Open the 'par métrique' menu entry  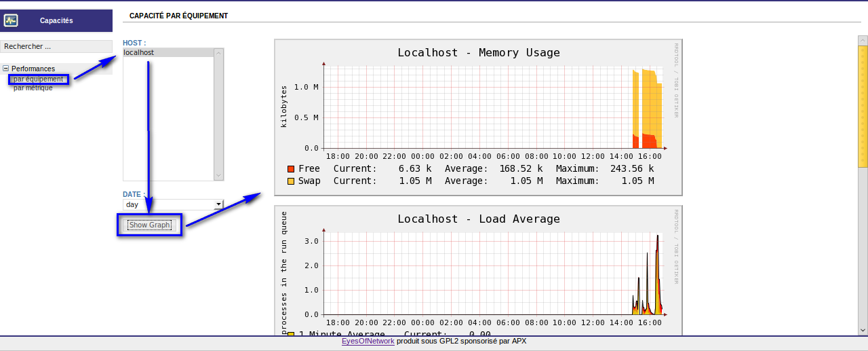33,88
